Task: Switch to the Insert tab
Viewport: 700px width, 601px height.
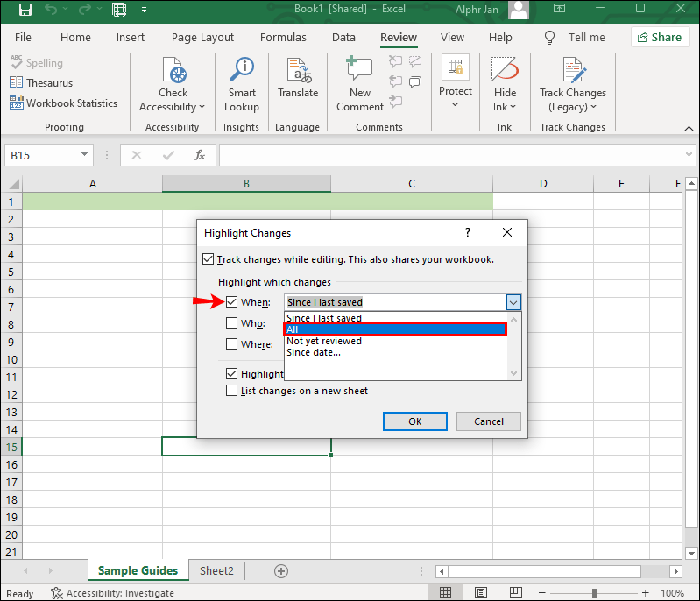Action: pyautogui.click(x=131, y=38)
